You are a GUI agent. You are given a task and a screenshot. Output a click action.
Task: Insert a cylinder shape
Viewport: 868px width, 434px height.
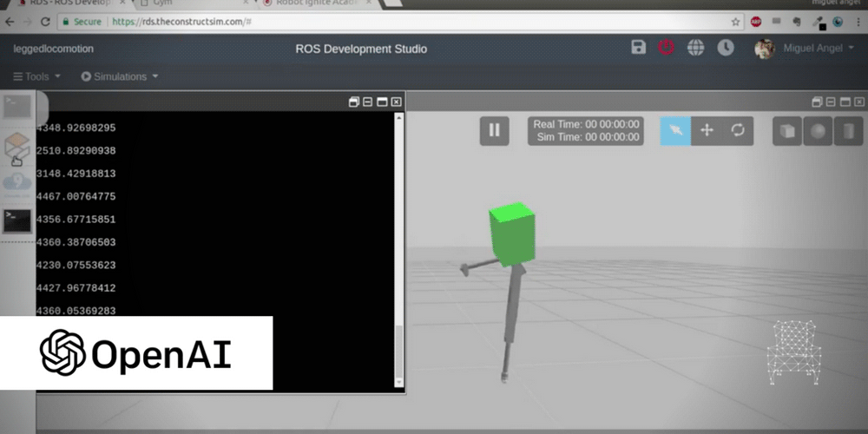[x=848, y=131]
